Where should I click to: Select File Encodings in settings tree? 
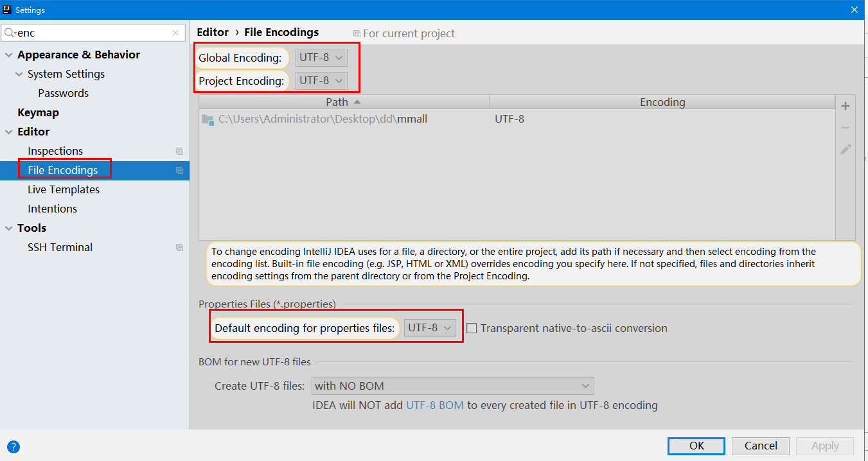[x=63, y=170]
